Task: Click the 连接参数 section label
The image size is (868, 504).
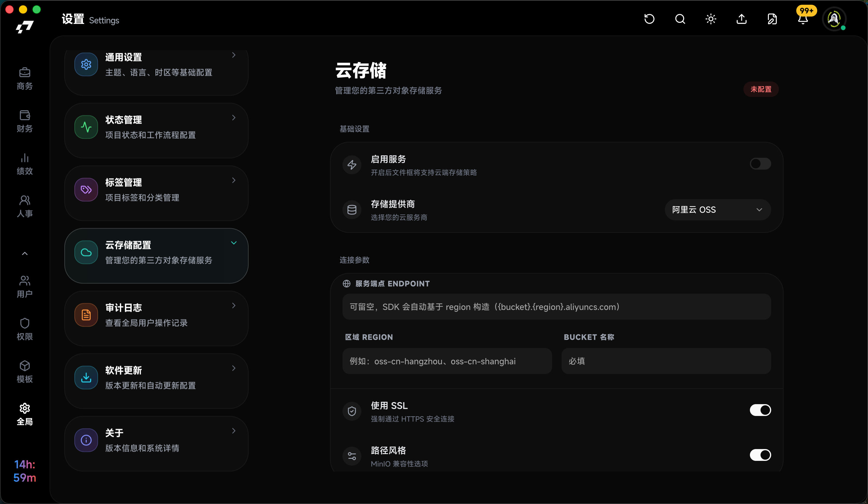Action: 354,260
